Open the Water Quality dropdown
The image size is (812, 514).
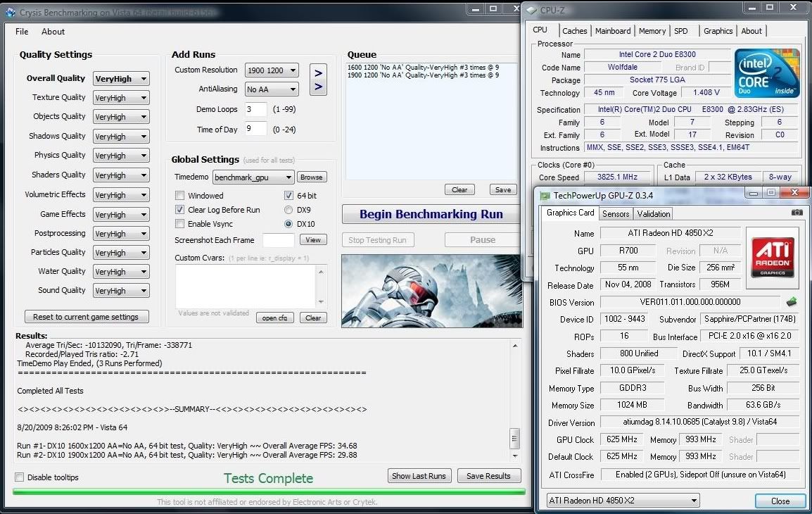[x=121, y=272]
